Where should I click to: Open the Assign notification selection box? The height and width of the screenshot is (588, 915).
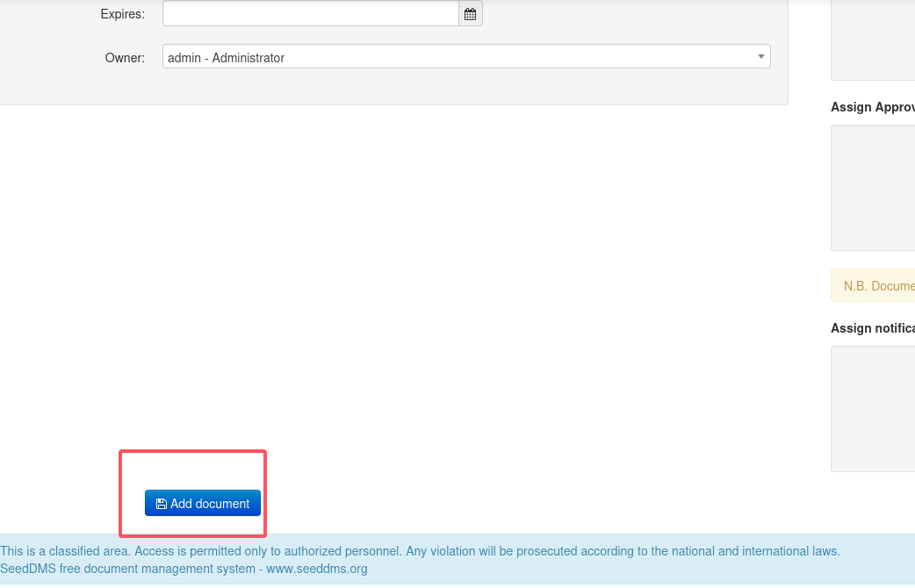point(873,408)
